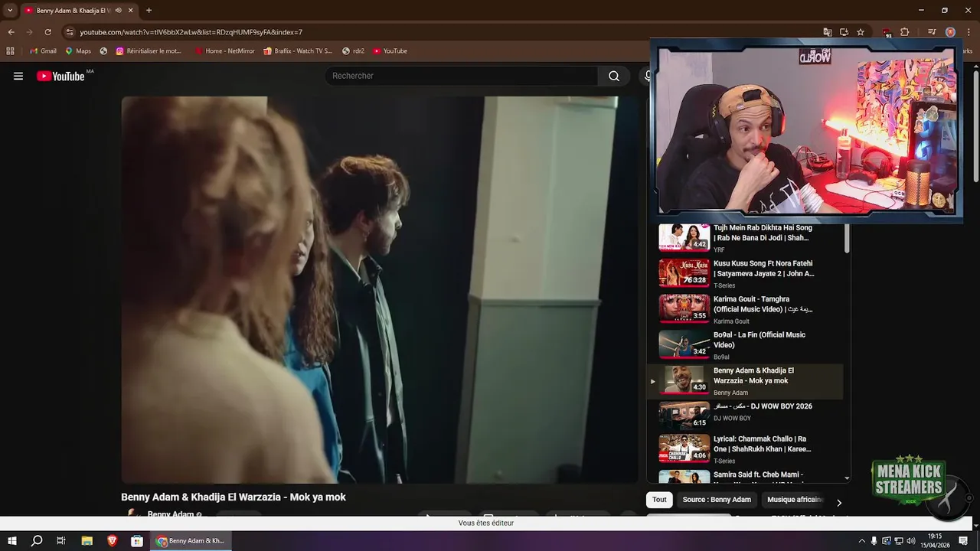Click the install app icon in address bar
Screen dimensions: 980x551
844,32
